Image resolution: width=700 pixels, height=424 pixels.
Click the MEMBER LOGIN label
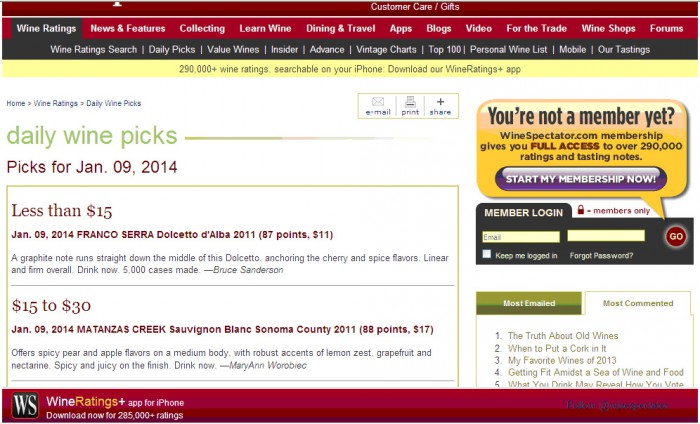523,212
